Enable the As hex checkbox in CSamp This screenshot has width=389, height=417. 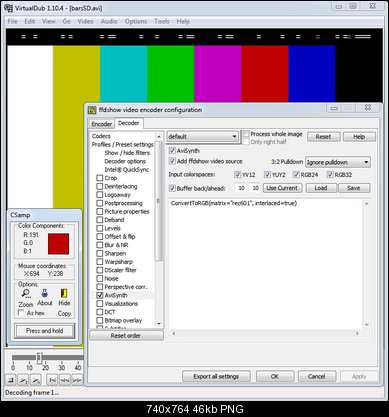pos(21,313)
